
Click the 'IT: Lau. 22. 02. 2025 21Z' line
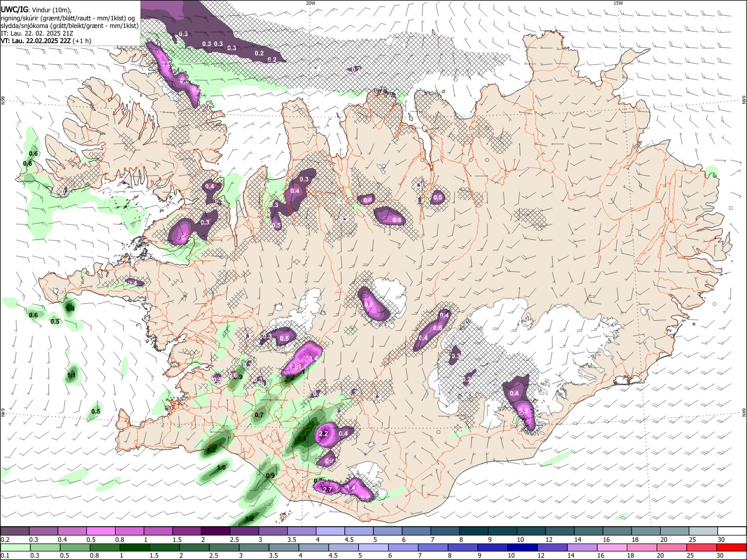[37, 34]
